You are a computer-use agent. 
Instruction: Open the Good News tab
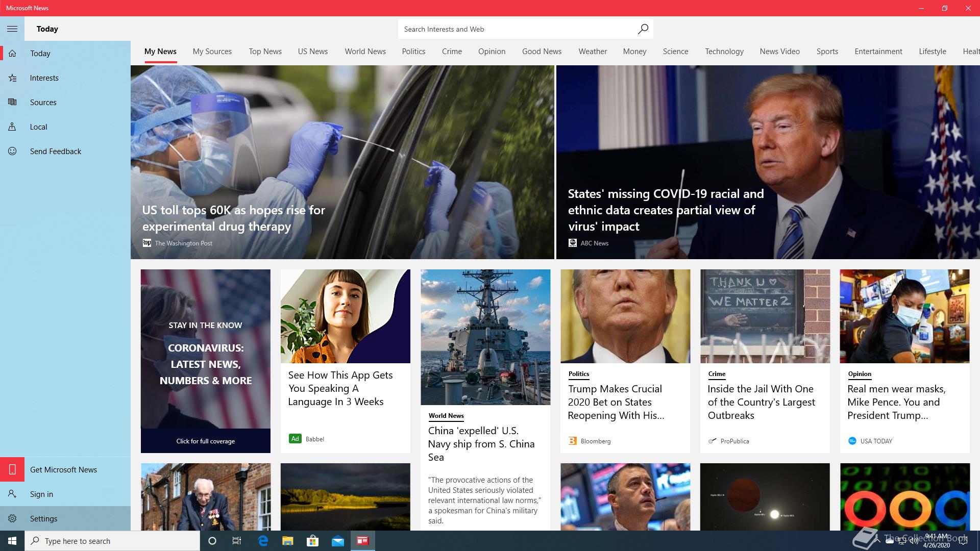point(542,52)
